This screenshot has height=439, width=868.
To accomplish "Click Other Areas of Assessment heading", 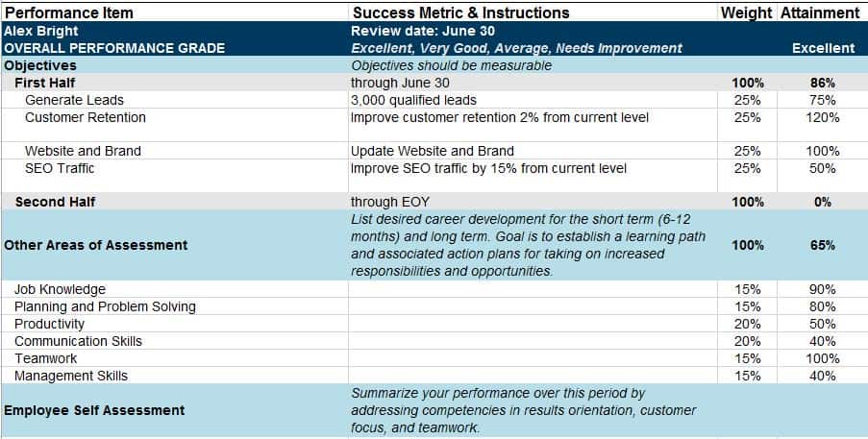I will coord(96,245).
